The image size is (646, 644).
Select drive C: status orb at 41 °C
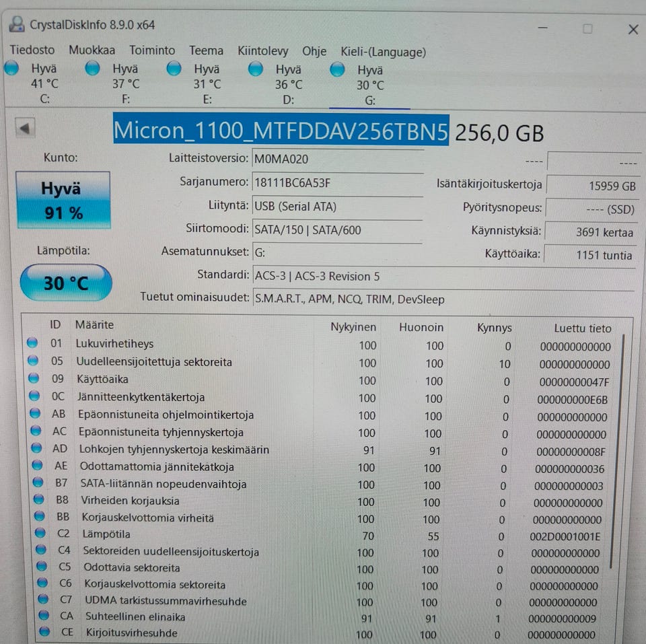coord(11,68)
